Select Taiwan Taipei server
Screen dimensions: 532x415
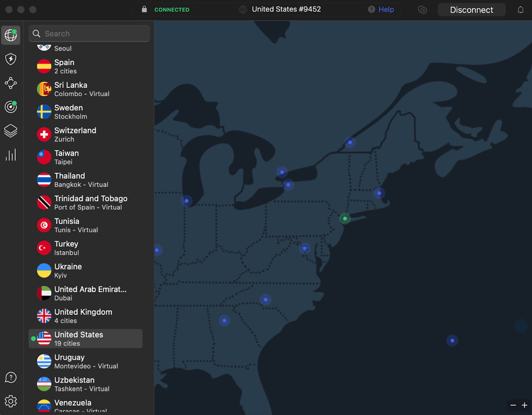point(86,157)
